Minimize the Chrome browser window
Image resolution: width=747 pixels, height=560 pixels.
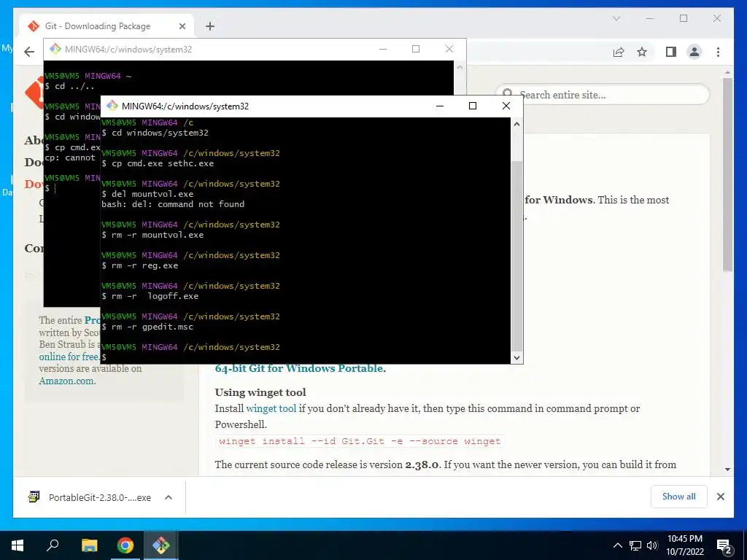650,18
